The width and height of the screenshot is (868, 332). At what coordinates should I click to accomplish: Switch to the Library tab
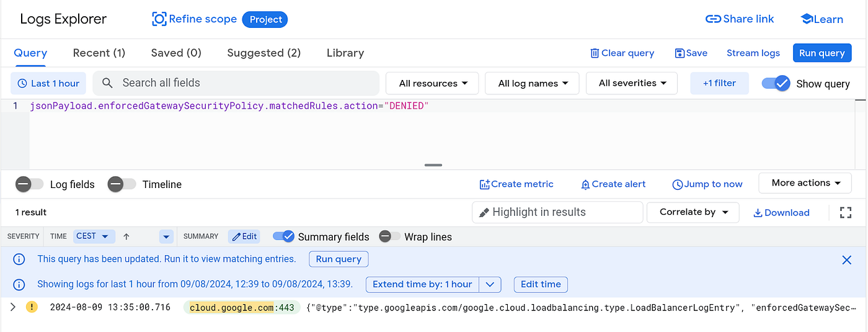[345, 53]
